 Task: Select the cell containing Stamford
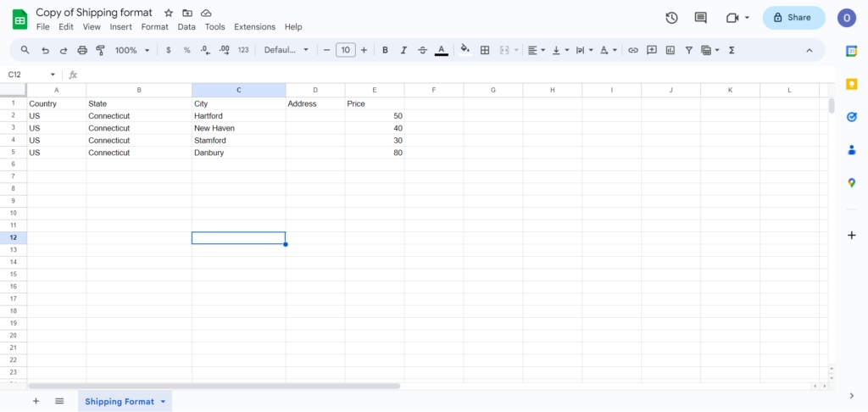click(238, 141)
